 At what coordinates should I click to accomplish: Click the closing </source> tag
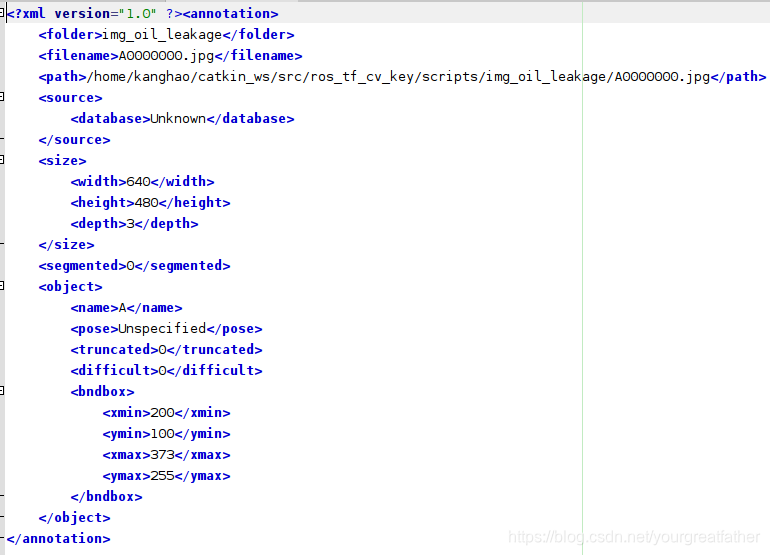74,140
